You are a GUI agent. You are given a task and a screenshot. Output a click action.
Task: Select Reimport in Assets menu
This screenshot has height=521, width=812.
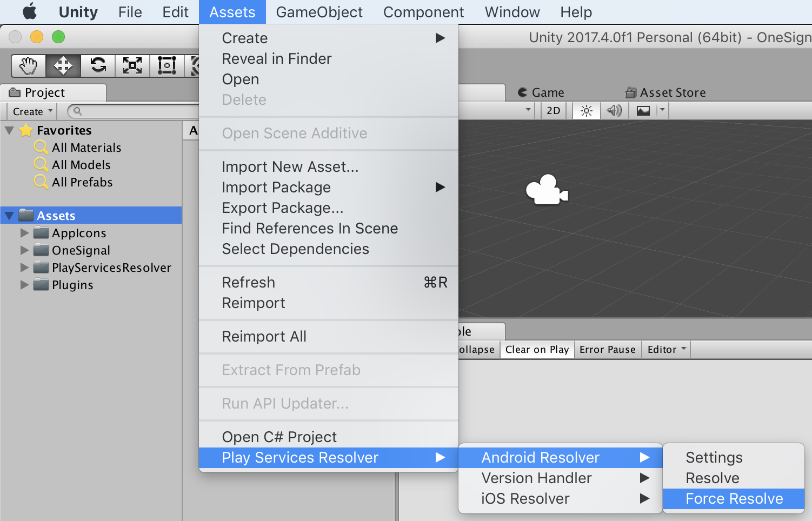coord(329,303)
